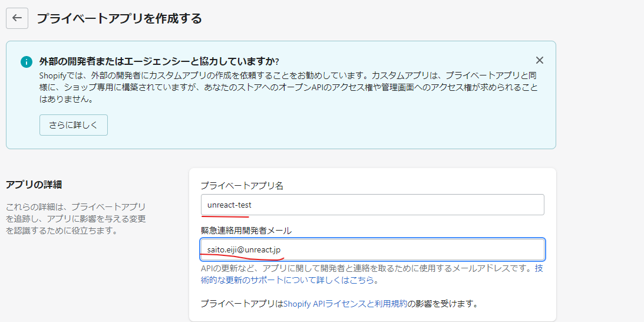Focus the プライベートアプリ名 input field

pos(372,205)
